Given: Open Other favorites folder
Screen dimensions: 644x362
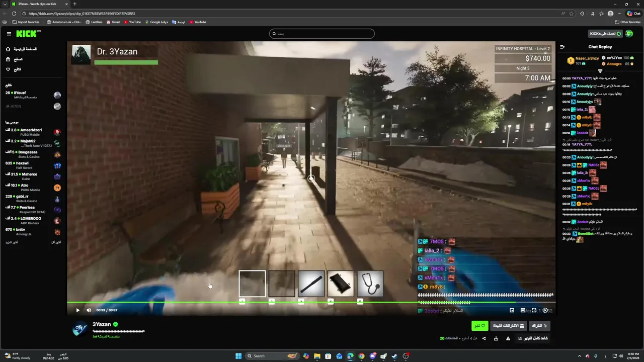Looking at the screenshot, I should coord(628,22).
